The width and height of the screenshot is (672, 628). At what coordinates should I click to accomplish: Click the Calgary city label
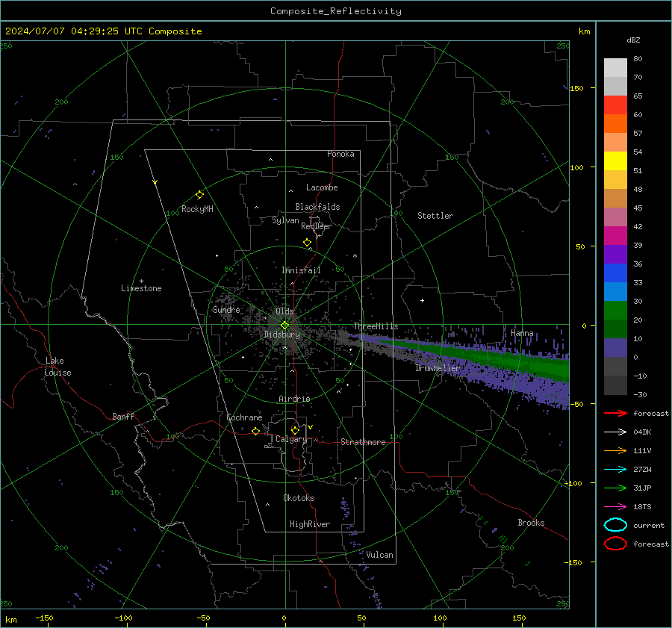coord(291,439)
